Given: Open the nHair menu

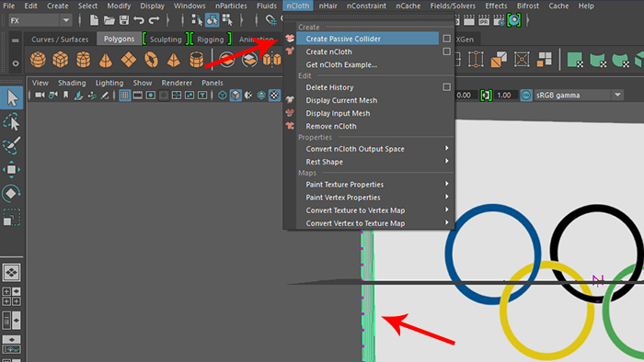Looking at the screenshot, I should [x=328, y=6].
